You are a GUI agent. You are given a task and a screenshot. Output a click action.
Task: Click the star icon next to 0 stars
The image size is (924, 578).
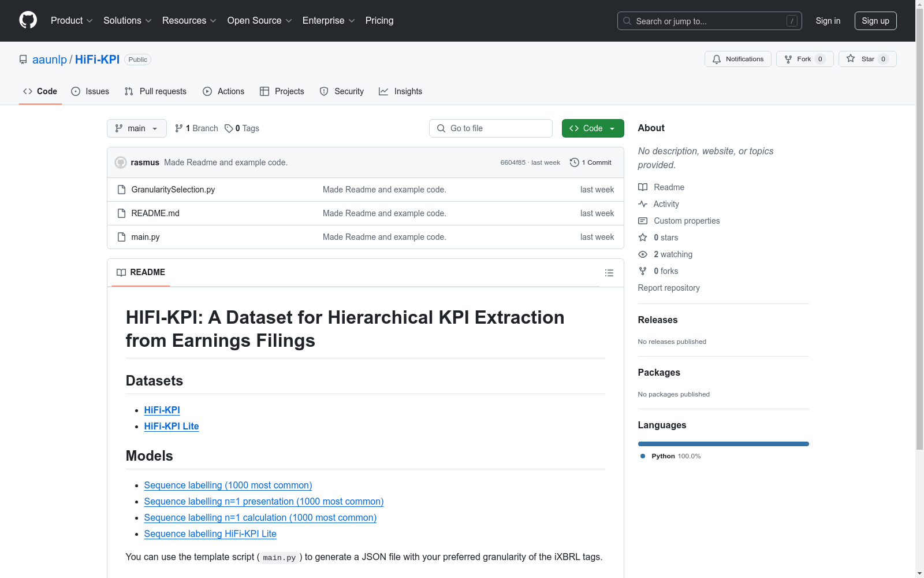pyautogui.click(x=643, y=238)
